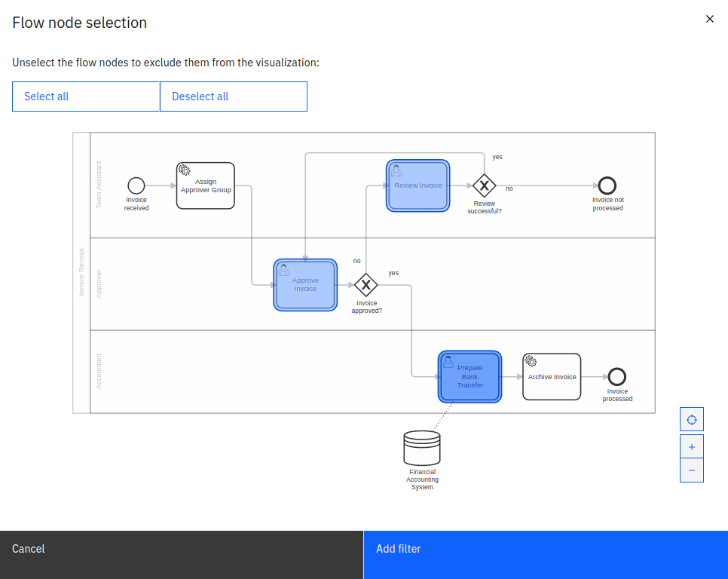Click the zoom out icon beside the diagram
This screenshot has height=579, width=728.
tap(691, 470)
